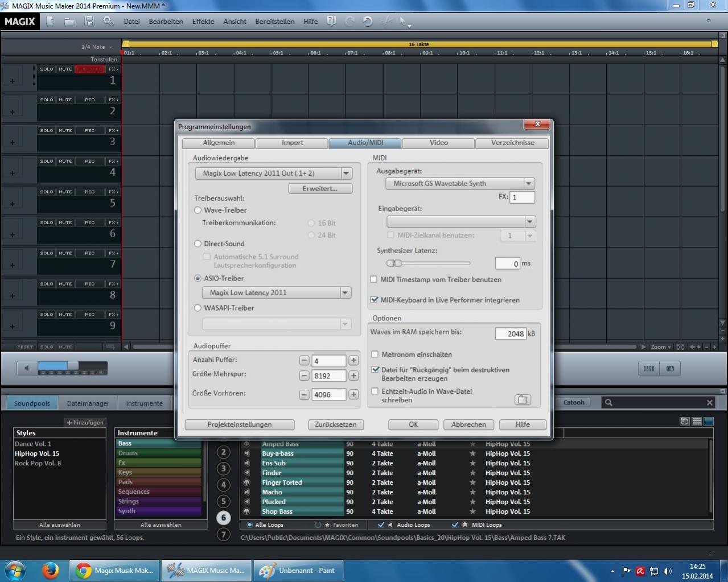Open program settings via gear toolbar icon
Viewport: 728px width, 582px height.
108,21
